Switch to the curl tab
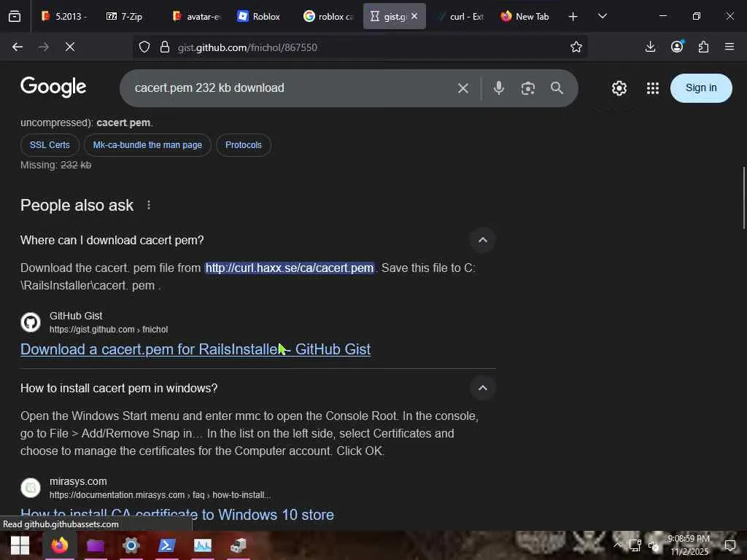 click(x=461, y=17)
